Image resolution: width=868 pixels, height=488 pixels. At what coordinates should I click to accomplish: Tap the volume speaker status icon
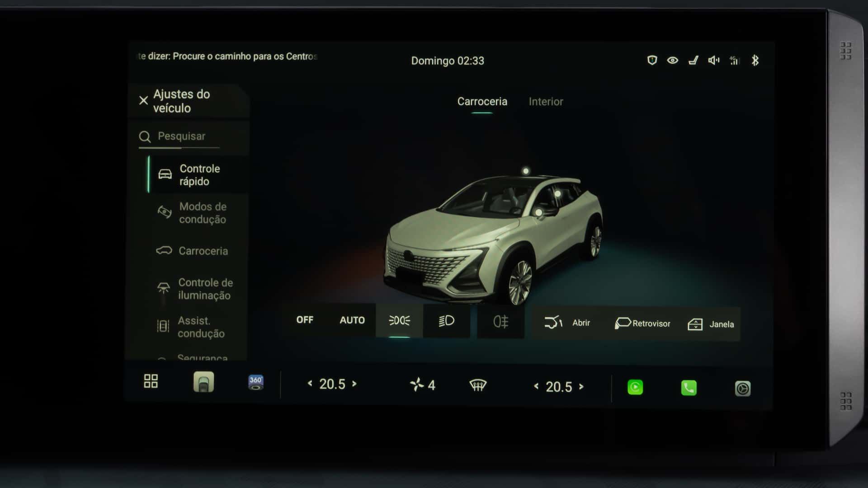coord(713,60)
